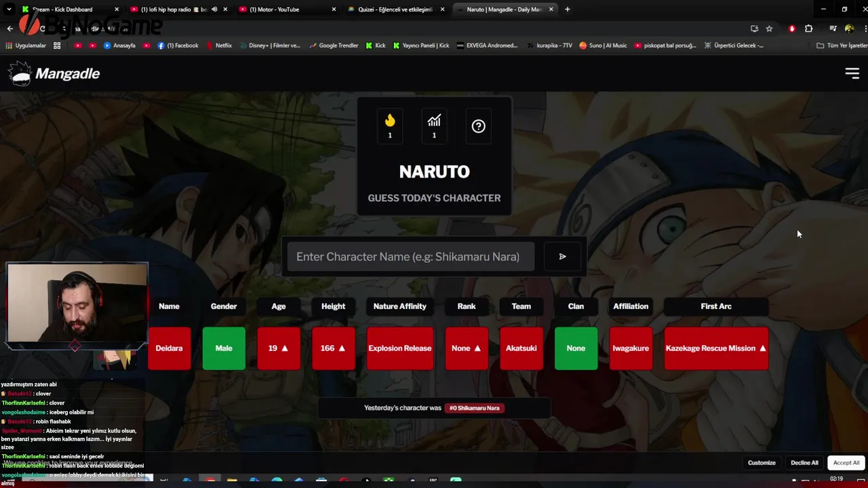Open the Ürpertici Gelecek bookmark
The width and height of the screenshot is (868, 488).
[734, 45]
